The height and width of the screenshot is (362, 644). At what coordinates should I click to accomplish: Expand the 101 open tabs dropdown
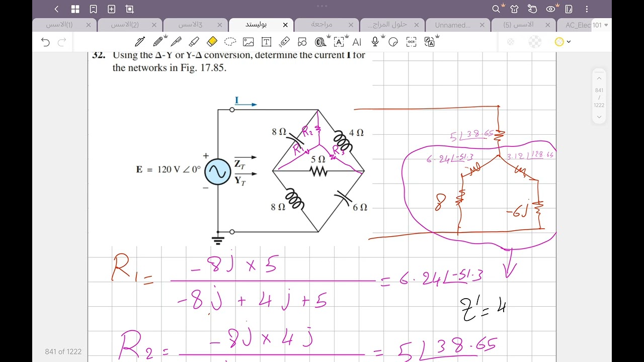tap(600, 25)
